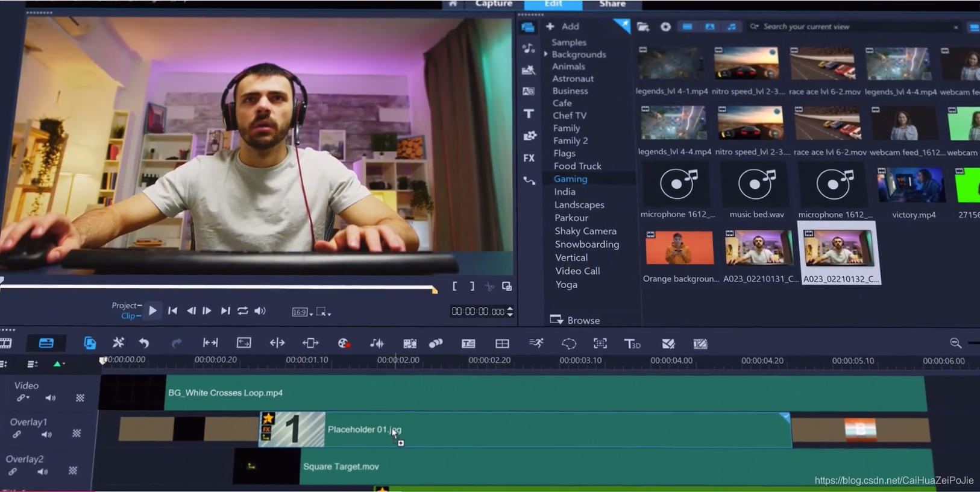Screen dimensions: 980x492
Task: Toggle show audio files filter in the library
Action: point(731,27)
